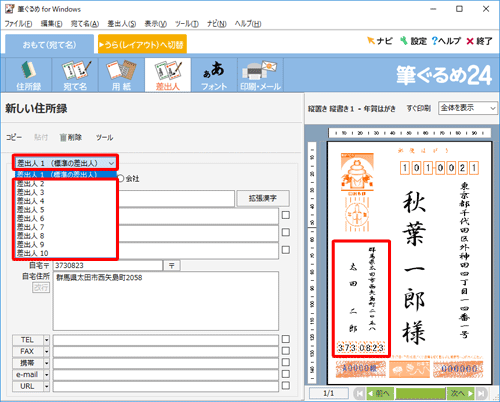Click the 削除 delete trash icon
The image size is (500, 402).
coord(71,137)
